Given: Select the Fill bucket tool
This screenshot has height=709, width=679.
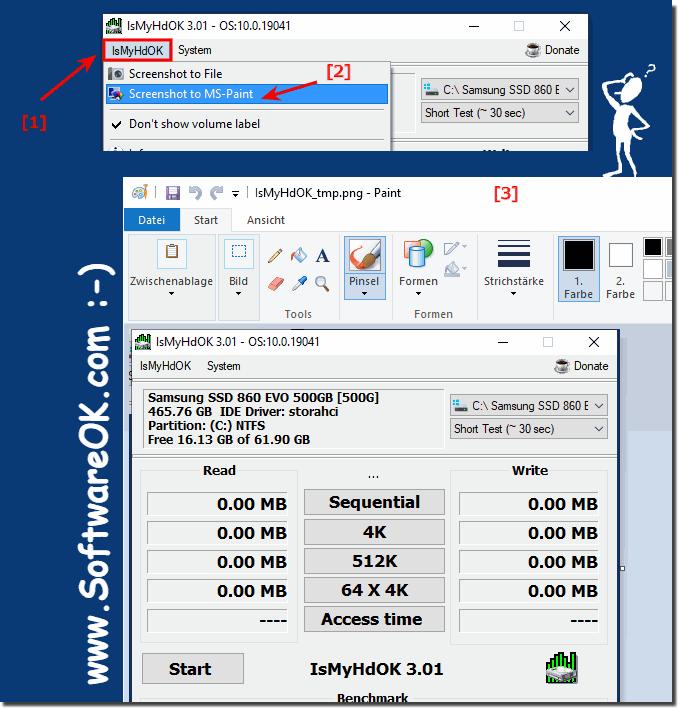Looking at the screenshot, I should tap(298, 256).
